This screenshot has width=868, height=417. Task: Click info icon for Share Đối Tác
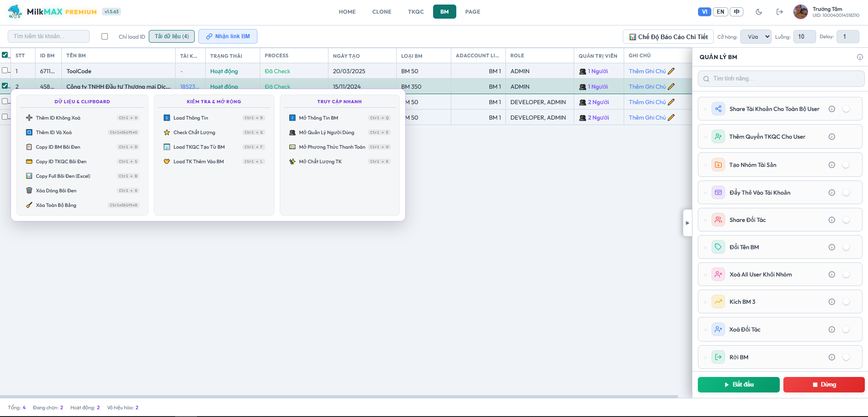click(832, 220)
